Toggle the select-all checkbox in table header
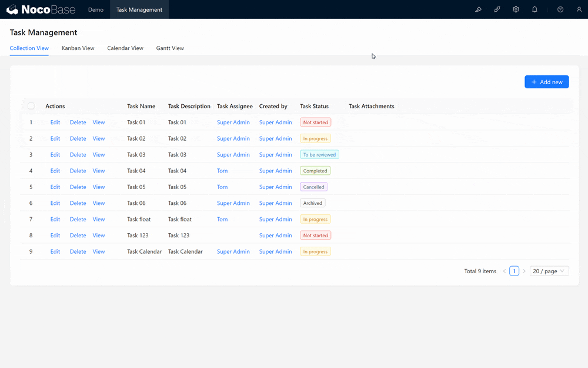 point(31,106)
